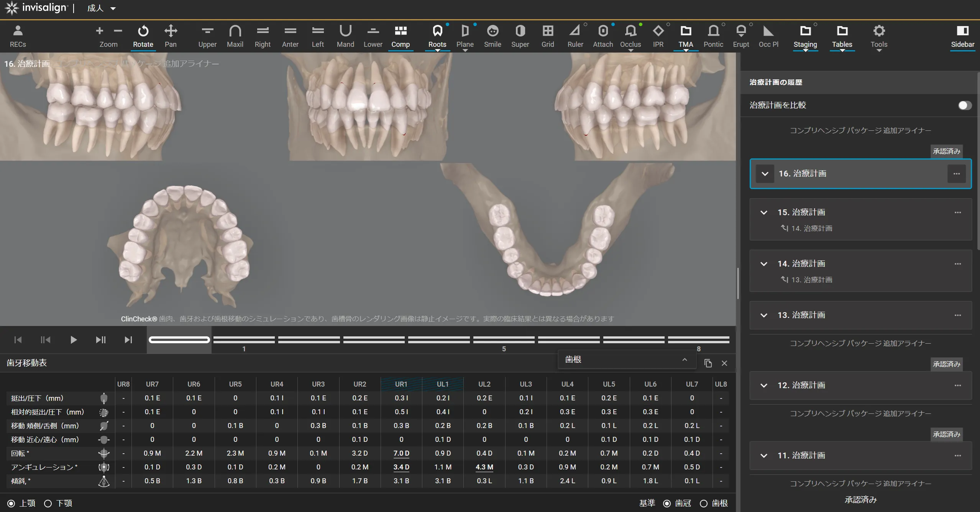980x512 pixels.
Task: Collapse 治療計画 13 history entry
Action: 764,314
